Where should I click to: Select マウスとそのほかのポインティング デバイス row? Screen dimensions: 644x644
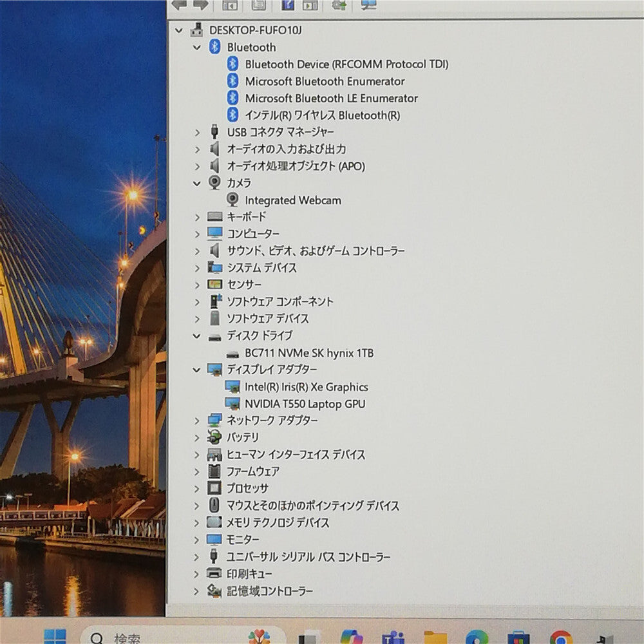point(312,505)
